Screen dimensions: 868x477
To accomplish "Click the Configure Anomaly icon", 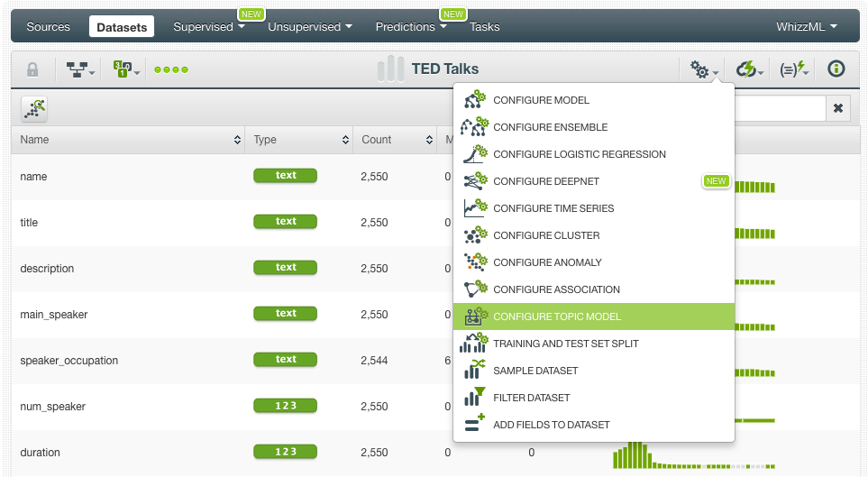I will click(x=475, y=262).
